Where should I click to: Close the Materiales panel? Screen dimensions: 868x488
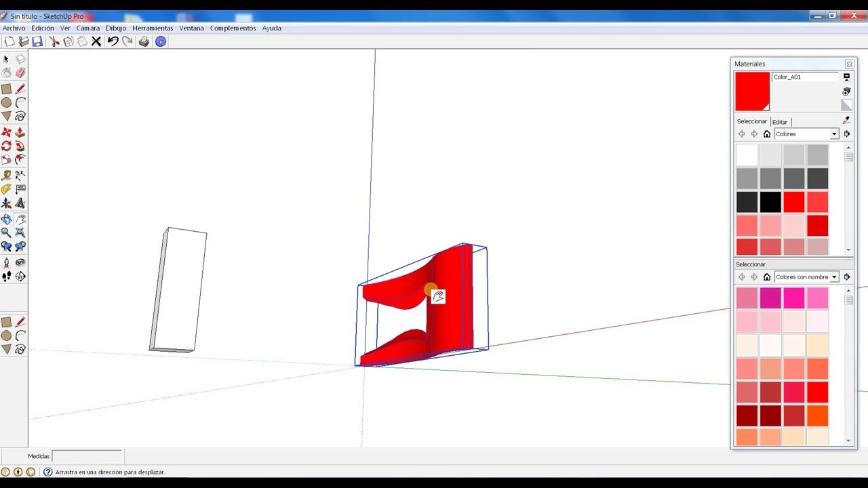tap(849, 64)
